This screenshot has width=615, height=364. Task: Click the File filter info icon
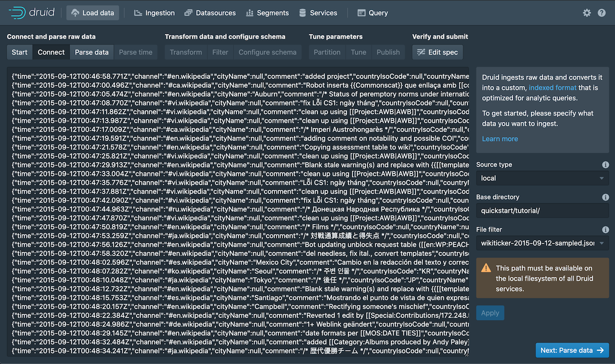point(605,230)
